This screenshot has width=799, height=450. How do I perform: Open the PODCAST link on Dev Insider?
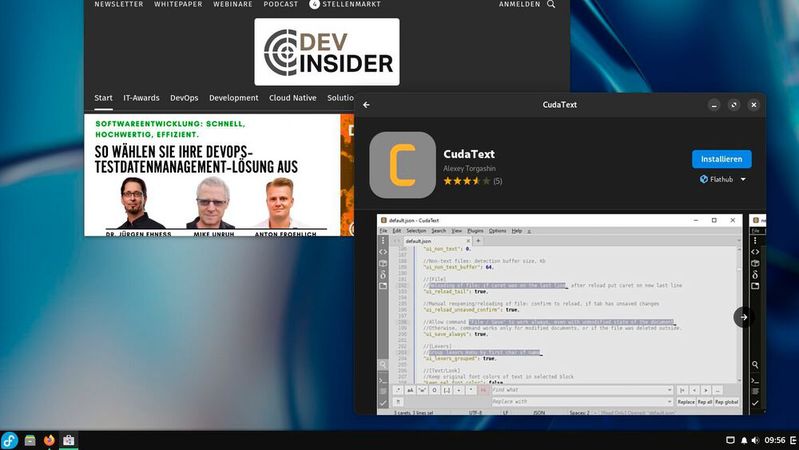coord(281,4)
